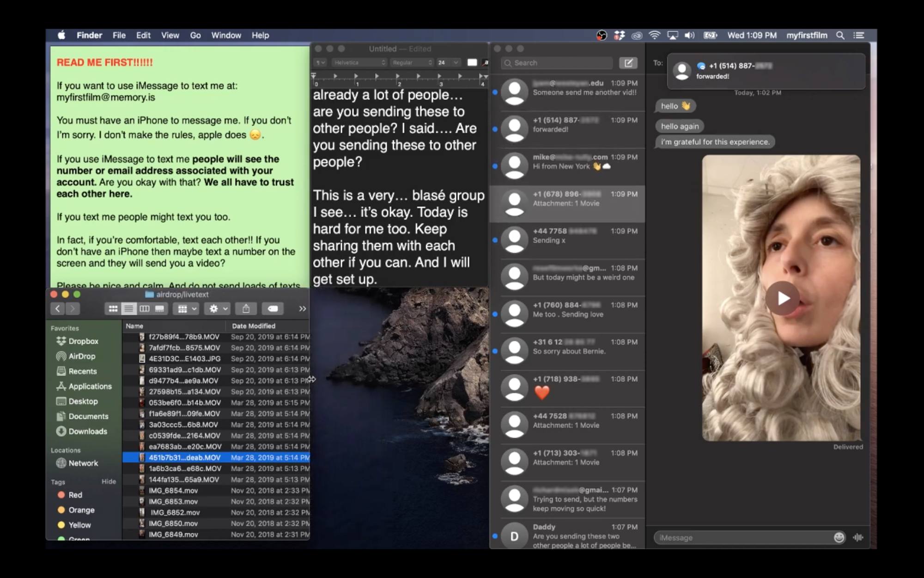Click the Finder Edit Tags button
The width and height of the screenshot is (924, 578).
coord(273,308)
